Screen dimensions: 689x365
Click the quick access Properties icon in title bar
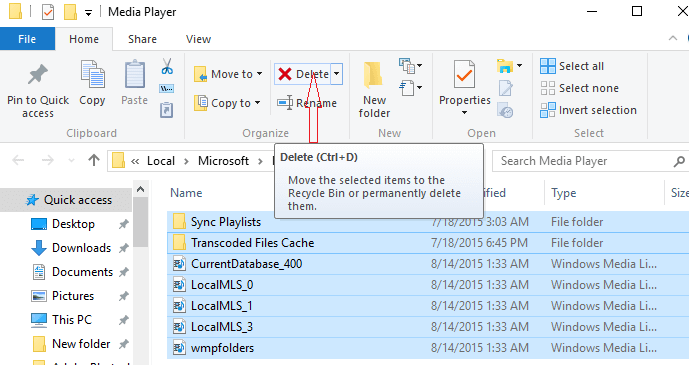(x=48, y=12)
